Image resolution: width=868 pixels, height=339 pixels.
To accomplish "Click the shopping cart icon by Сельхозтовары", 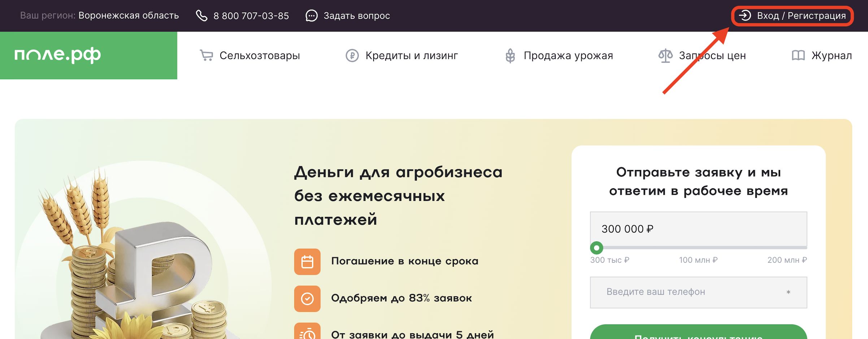I will 207,55.
